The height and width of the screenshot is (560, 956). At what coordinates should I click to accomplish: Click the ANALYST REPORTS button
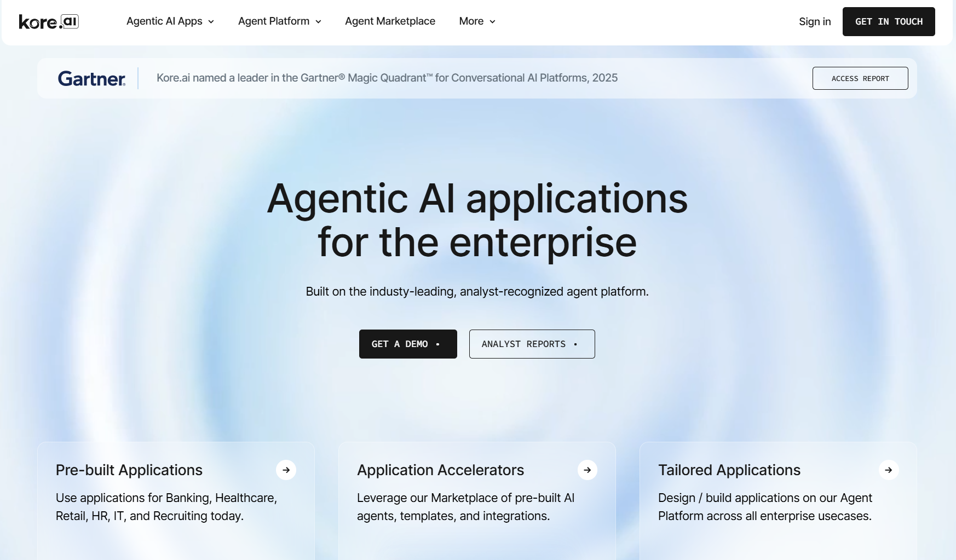532,344
